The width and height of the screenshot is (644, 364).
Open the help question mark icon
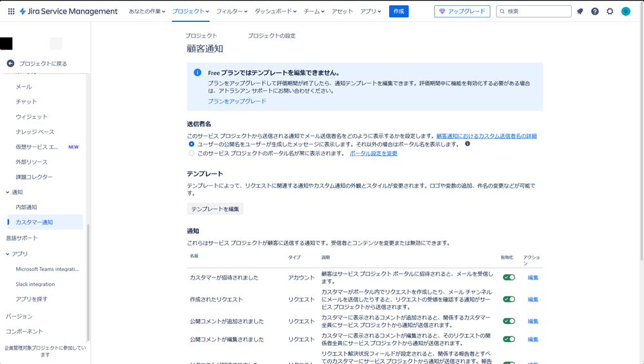coord(595,12)
